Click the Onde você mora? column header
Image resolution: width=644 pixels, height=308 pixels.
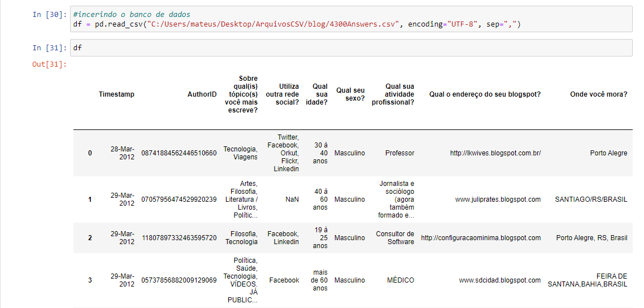click(598, 94)
